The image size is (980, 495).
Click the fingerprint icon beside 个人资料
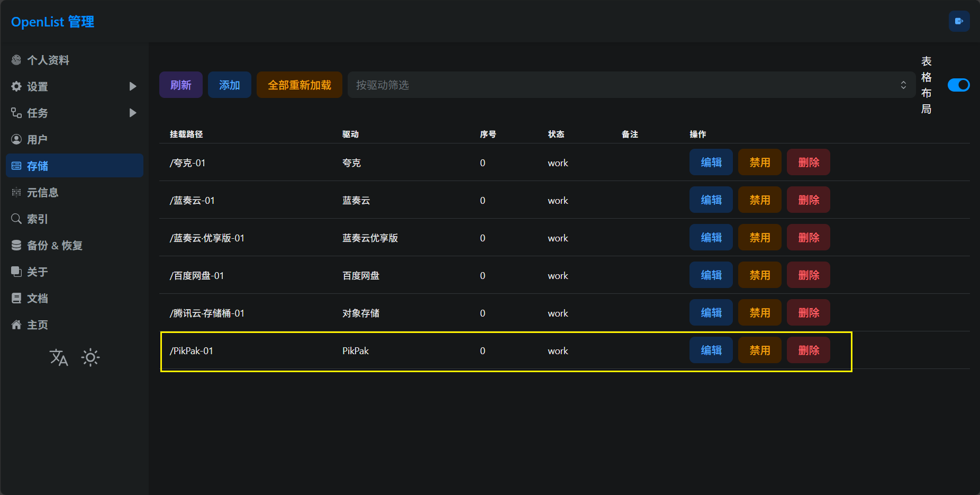click(16, 60)
